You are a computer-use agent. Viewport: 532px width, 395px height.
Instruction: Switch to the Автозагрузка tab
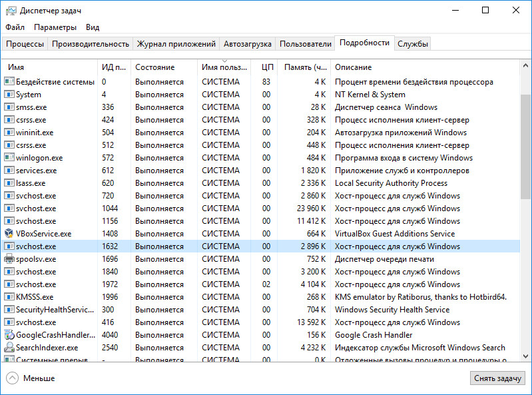tap(247, 44)
